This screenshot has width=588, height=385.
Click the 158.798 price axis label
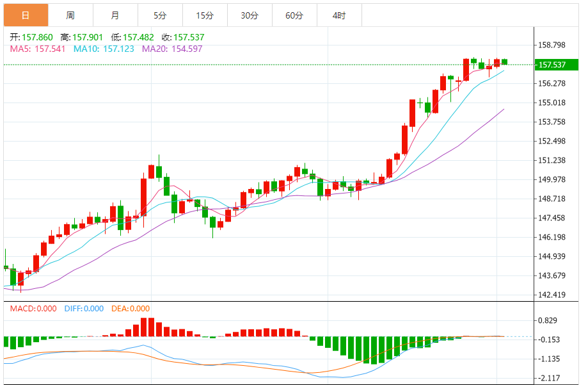[552, 45]
